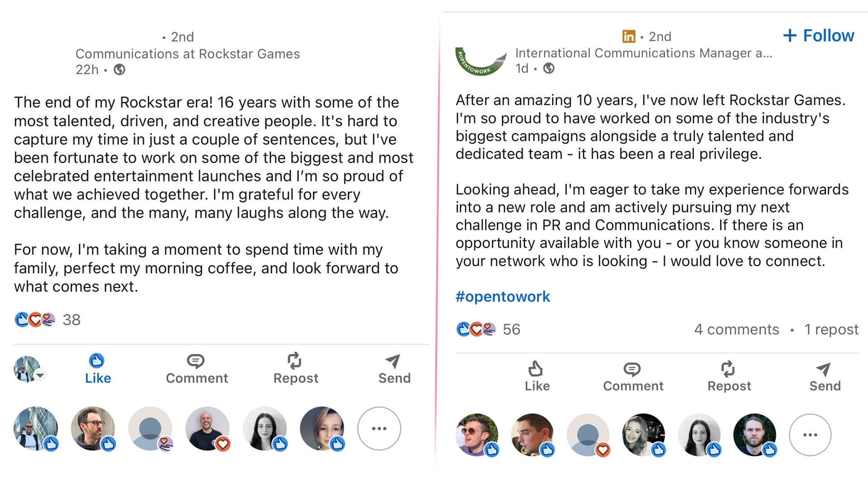The height and width of the screenshot is (488, 868).
Task: Open the react-as profile dropdown arrow
Action: click(x=41, y=375)
